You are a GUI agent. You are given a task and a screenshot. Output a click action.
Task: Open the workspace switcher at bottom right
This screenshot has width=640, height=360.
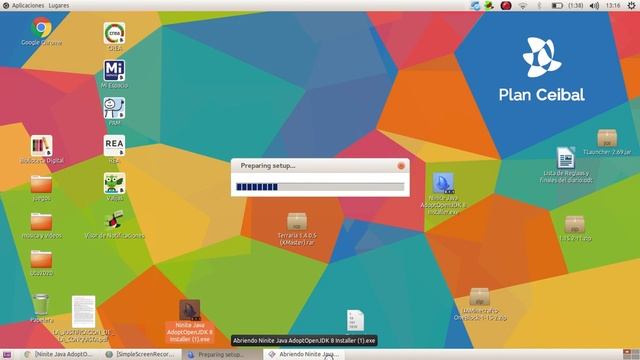point(631,354)
